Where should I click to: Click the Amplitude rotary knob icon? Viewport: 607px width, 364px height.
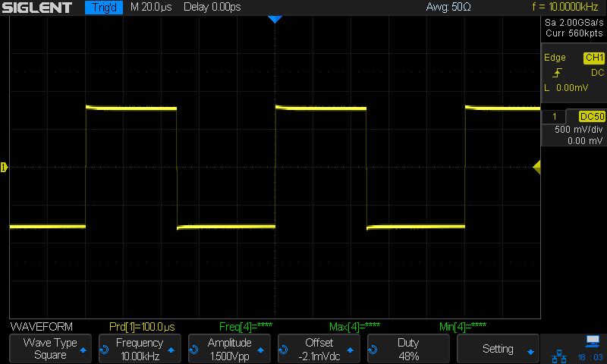[x=193, y=350]
